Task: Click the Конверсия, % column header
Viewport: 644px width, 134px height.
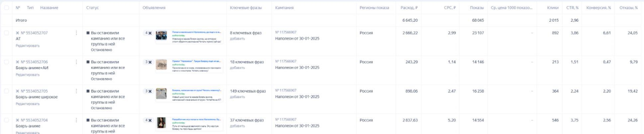Action: point(598,8)
